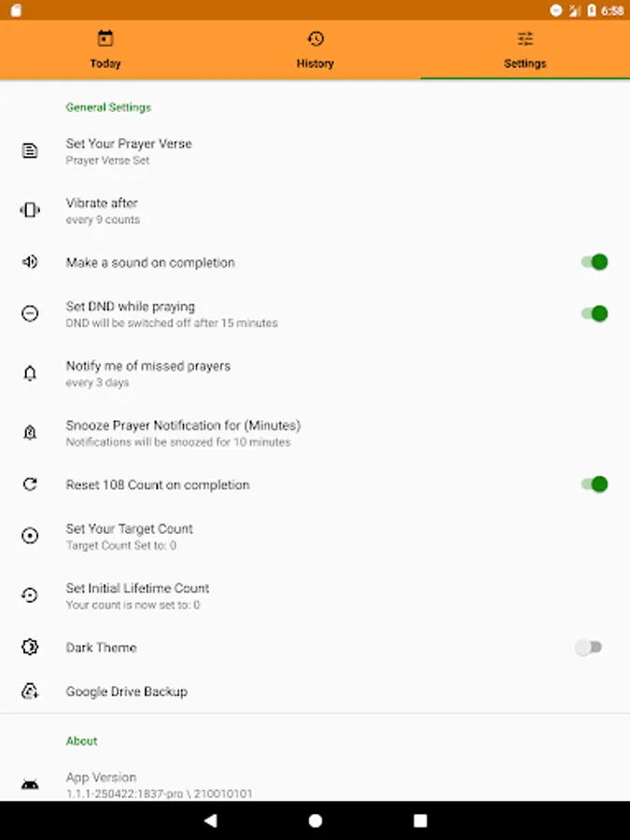This screenshot has height=840, width=630.
Task: Open Set Your Prayer Verse setting
Action: tap(315, 151)
